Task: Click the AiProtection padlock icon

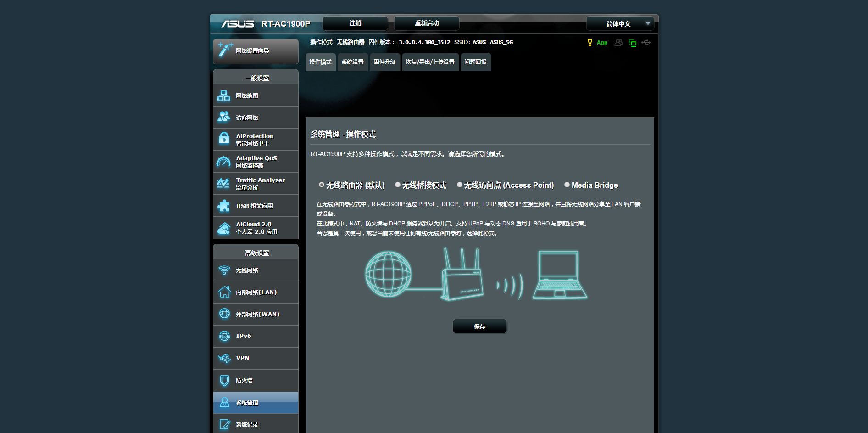Action: point(224,138)
